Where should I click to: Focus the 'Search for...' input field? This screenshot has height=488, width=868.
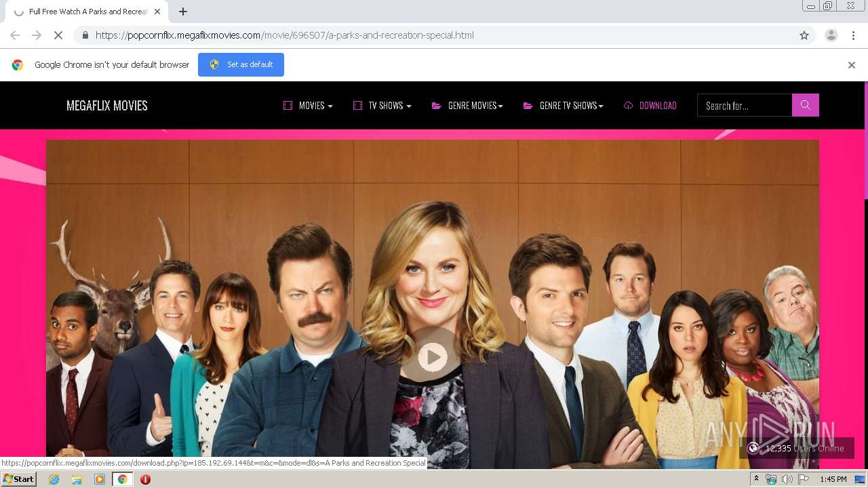pyautogui.click(x=745, y=105)
